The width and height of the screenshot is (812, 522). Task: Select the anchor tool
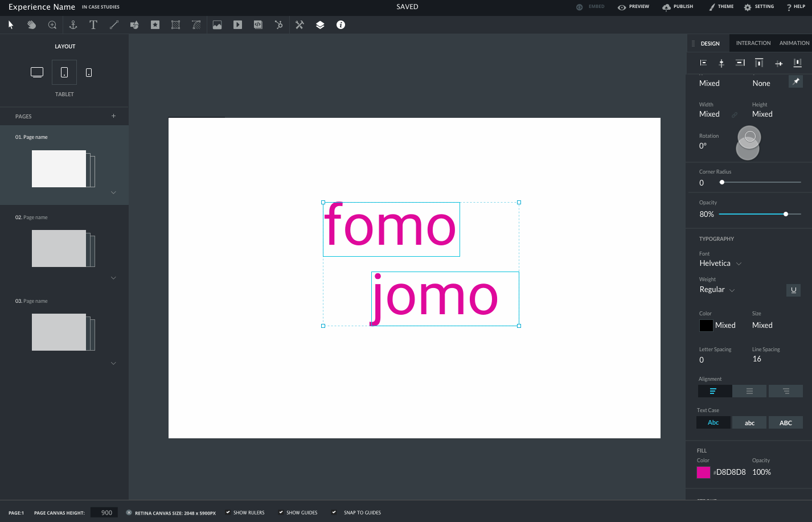[73, 25]
